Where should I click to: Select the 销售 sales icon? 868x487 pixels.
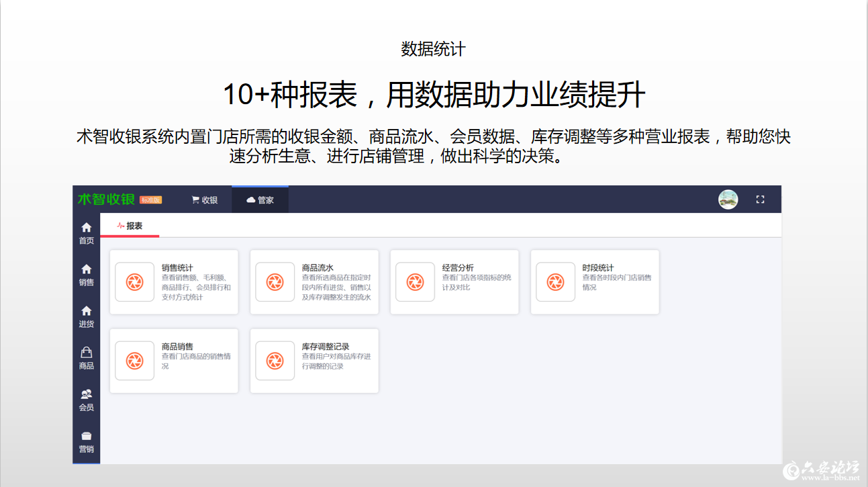coord(86,269)
